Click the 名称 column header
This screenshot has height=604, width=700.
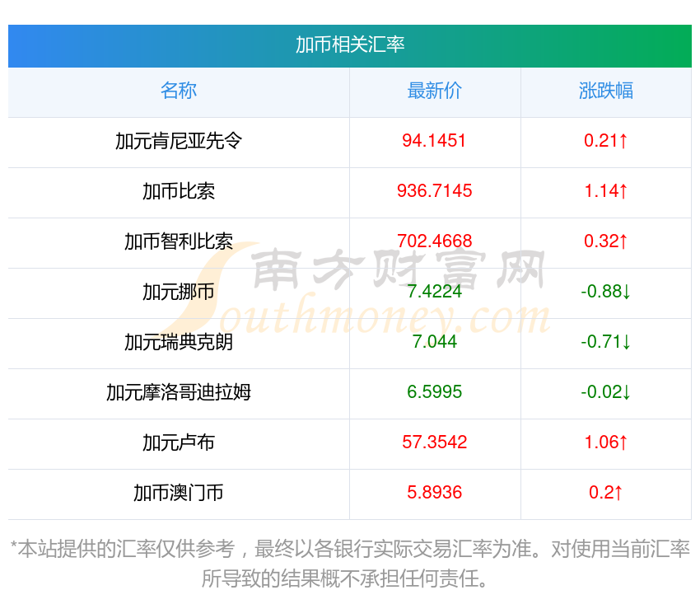[179, 91]
